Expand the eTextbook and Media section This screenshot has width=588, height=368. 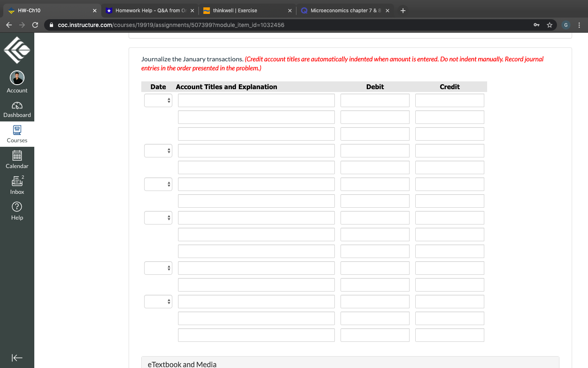[182, 364]
